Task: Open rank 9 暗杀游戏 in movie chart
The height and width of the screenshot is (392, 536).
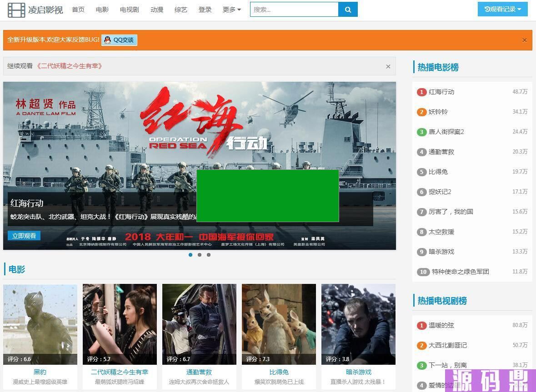Action: [x=441, y=252]
